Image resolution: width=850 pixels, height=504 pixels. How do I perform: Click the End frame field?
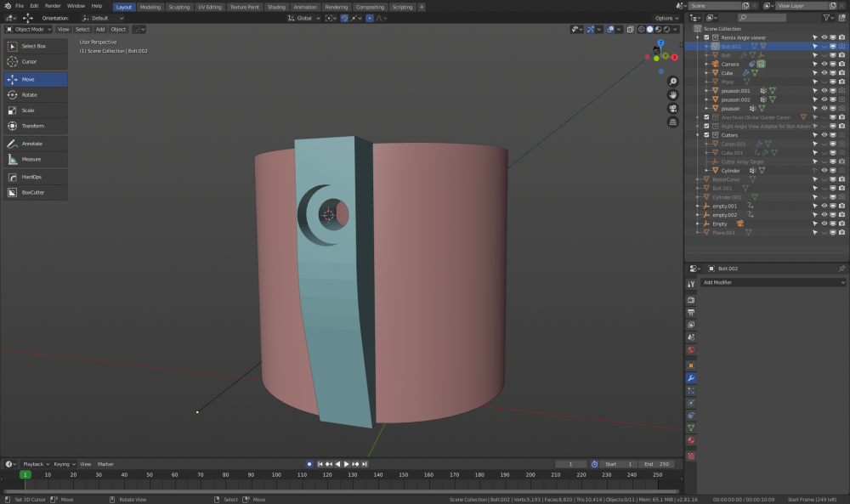[658, 464]
